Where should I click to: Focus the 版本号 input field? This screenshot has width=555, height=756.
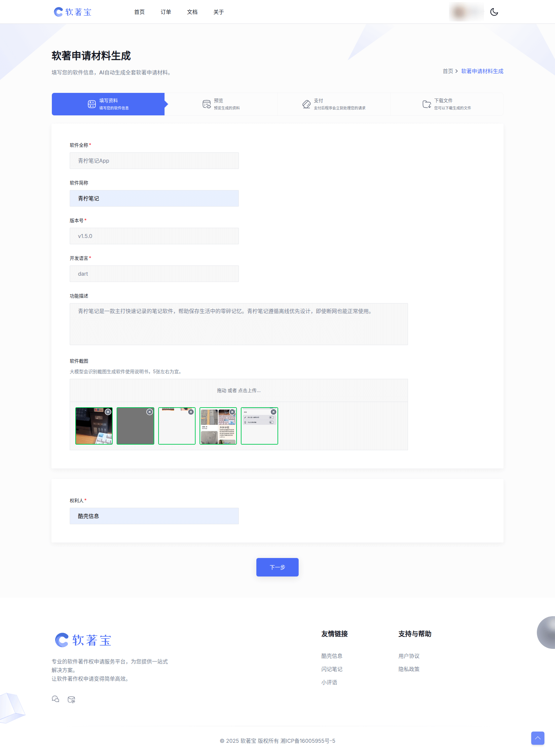click(x=154, y=236)
